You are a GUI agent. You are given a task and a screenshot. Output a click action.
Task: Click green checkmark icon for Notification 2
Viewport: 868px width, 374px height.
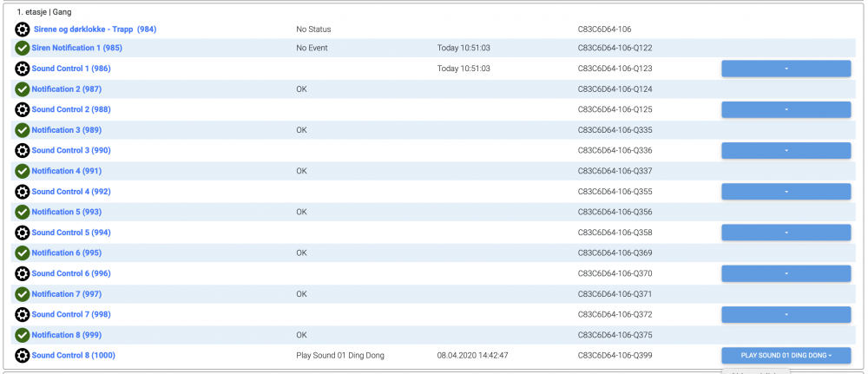pyautogui.click(x=23, y=89)
